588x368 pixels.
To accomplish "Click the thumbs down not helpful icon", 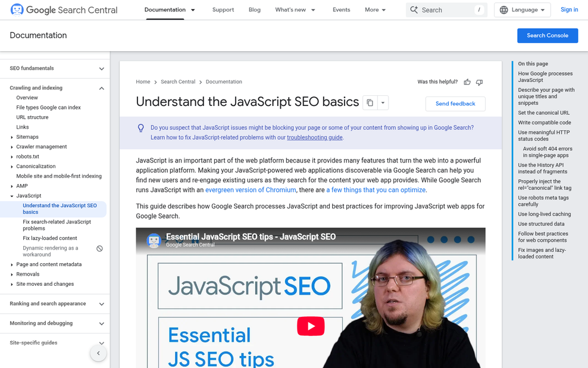I will pyautogui.click(x=479, y=82).
